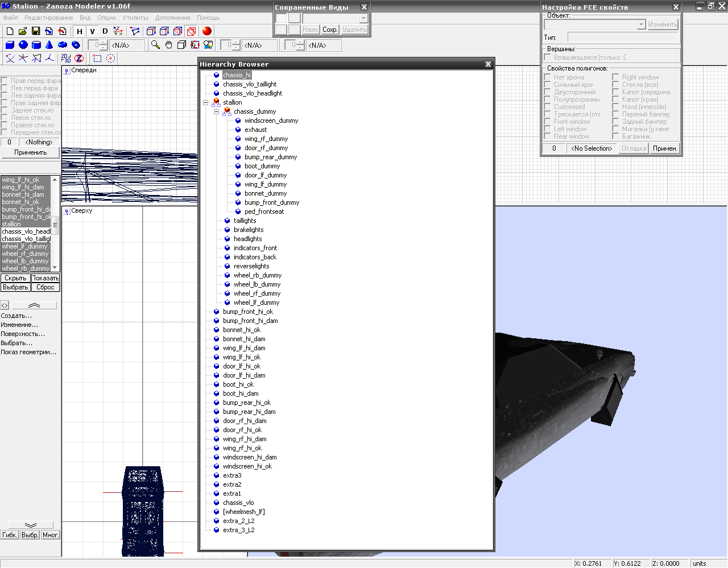Pick the Pan hand tool
Viewport: 728px width, 568px height.
pos(168,45)
